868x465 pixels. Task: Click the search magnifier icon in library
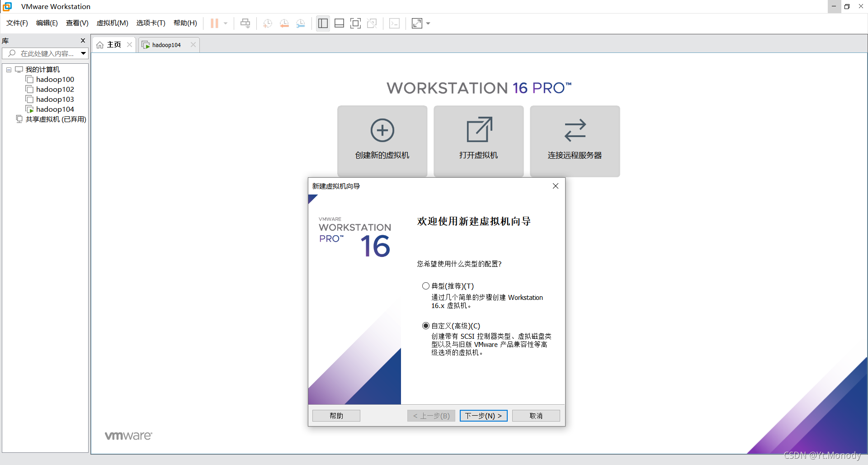point(12,53)
